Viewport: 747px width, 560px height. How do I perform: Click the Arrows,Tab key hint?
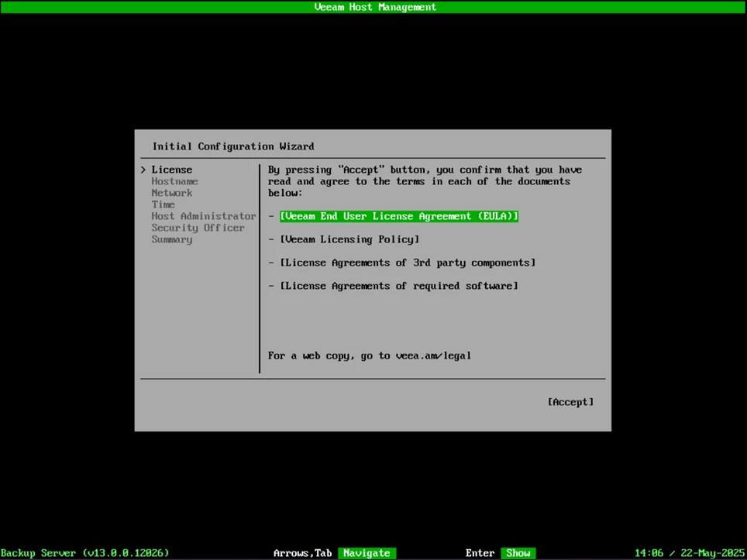click(x=302, y=553)
